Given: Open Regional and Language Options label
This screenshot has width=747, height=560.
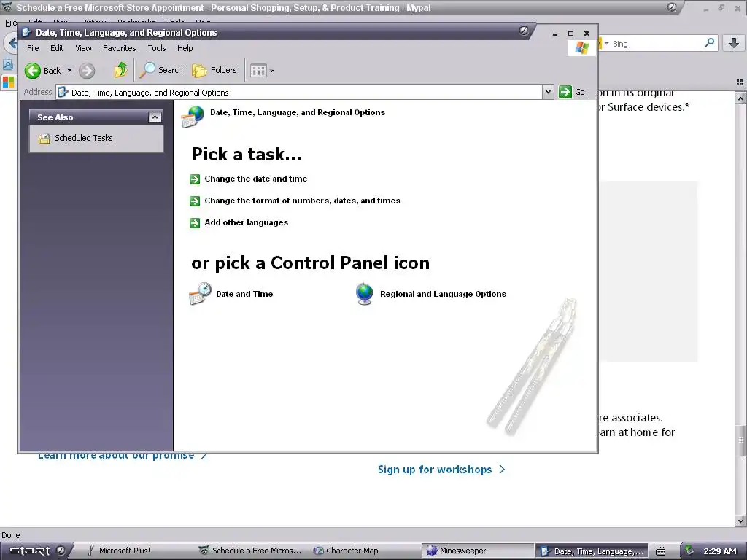Looking at the screenshot, I should 443,294.
